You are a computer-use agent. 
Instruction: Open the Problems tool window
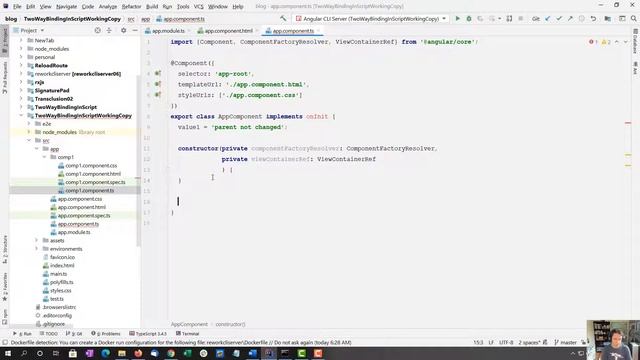pyautogui.click(x=106, y=333)
